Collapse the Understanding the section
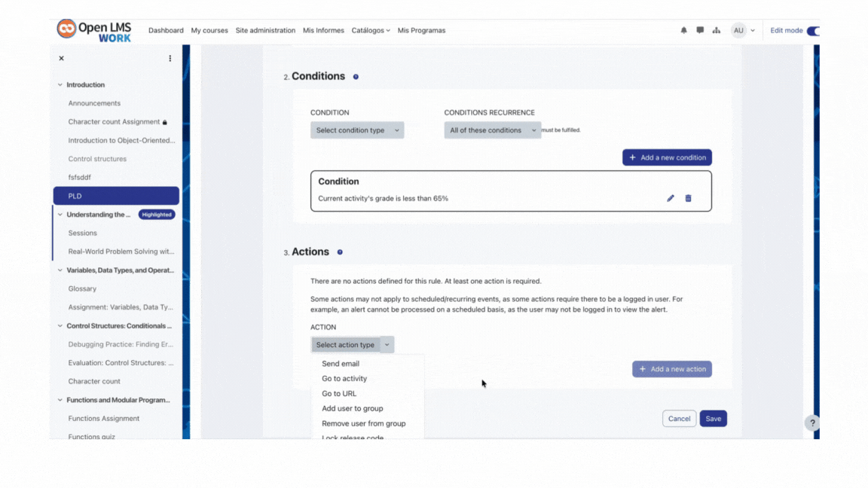Screen dimensions: 868x488 (x=60, y=215)
